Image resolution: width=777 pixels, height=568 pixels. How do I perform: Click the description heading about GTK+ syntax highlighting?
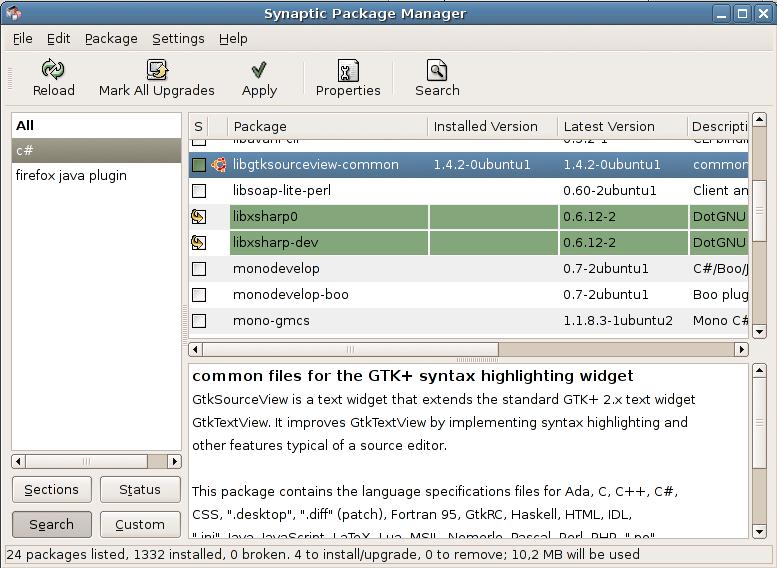pos(412,376)
